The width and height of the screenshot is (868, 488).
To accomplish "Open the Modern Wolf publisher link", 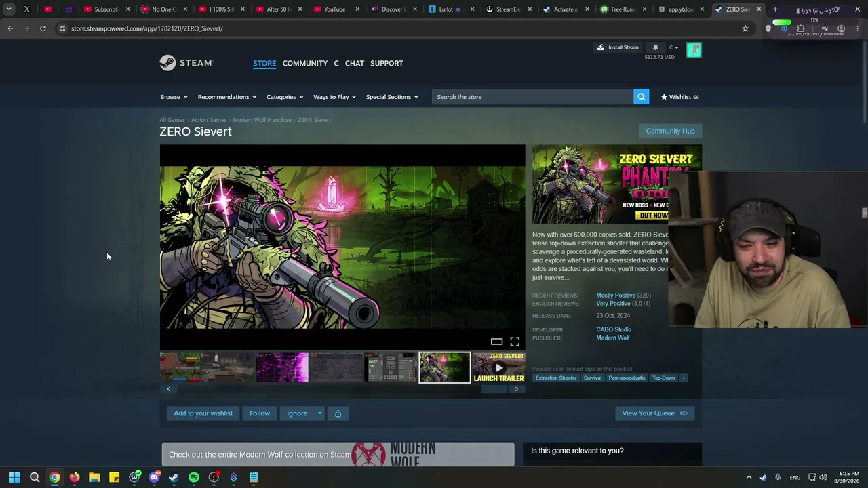I will point(613,338).
